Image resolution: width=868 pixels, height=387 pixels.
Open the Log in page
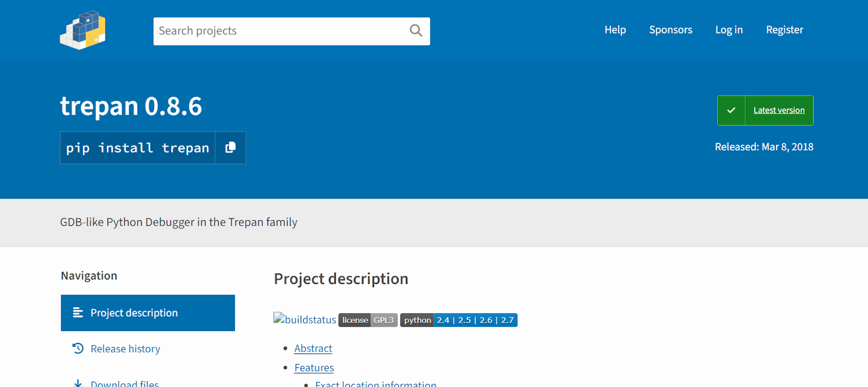[x=729, y=30]
